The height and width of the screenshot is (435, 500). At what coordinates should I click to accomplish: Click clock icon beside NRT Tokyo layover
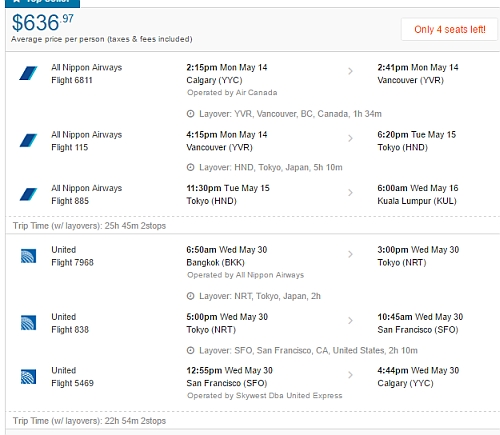[x=190, y=296]
